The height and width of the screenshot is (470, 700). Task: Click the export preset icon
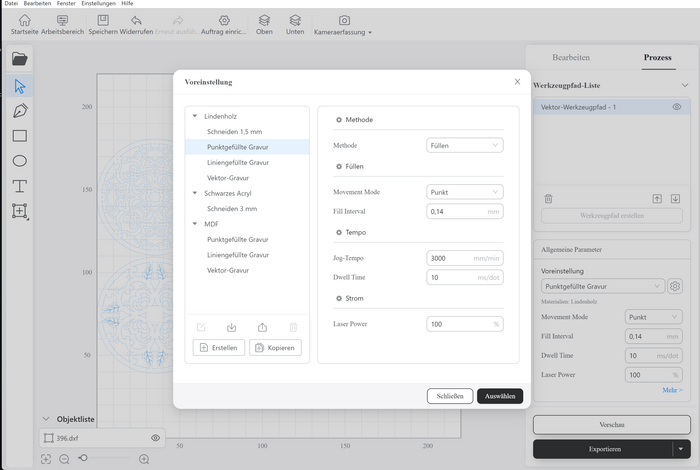tap(262, 327)
